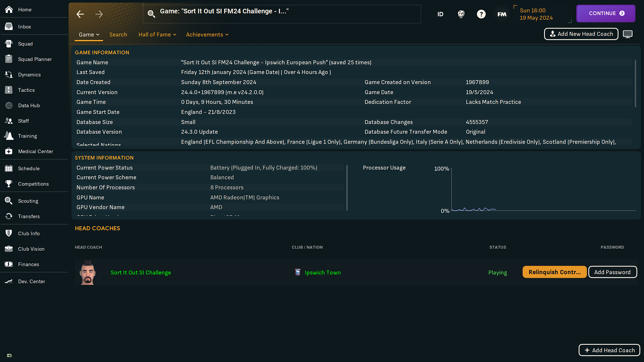Open the Finances money icon
Screen dimensions: 644x362
click(9, 264)
